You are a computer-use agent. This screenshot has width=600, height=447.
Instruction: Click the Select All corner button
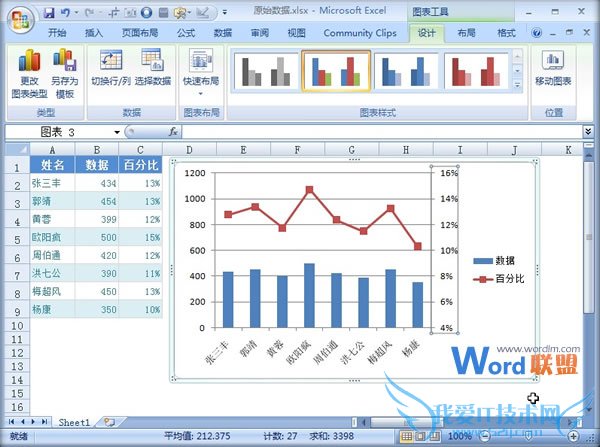point(18,149)
